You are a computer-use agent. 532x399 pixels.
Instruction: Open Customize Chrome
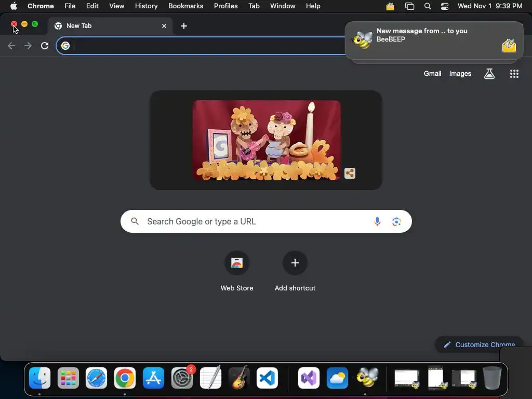pyautogui.click(x=480, y=345)
